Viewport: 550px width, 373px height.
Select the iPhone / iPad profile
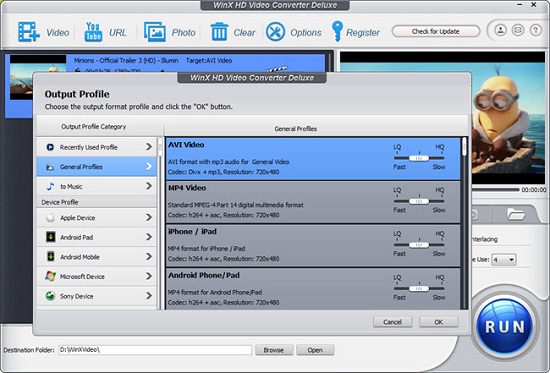tap(313, 246)
